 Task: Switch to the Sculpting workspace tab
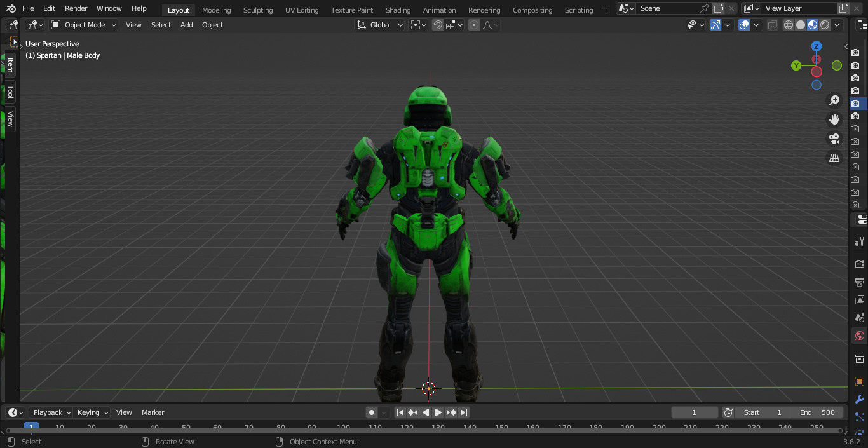click(x=258, y=10)
